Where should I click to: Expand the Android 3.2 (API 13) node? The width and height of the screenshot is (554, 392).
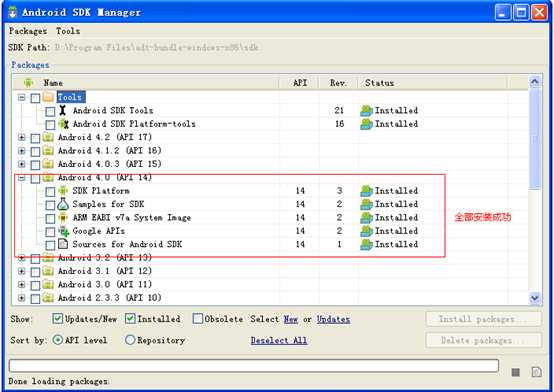(22, 258)
